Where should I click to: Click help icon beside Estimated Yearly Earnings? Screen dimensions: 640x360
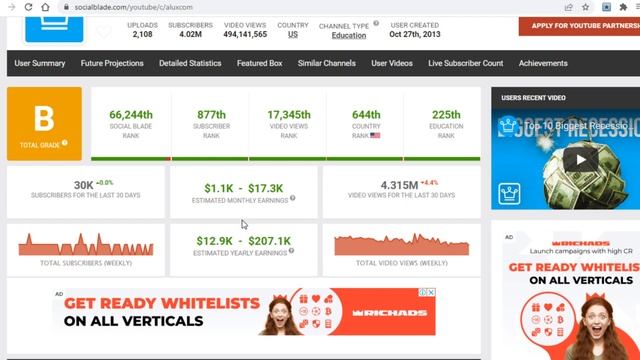click(x=291, y=251)
